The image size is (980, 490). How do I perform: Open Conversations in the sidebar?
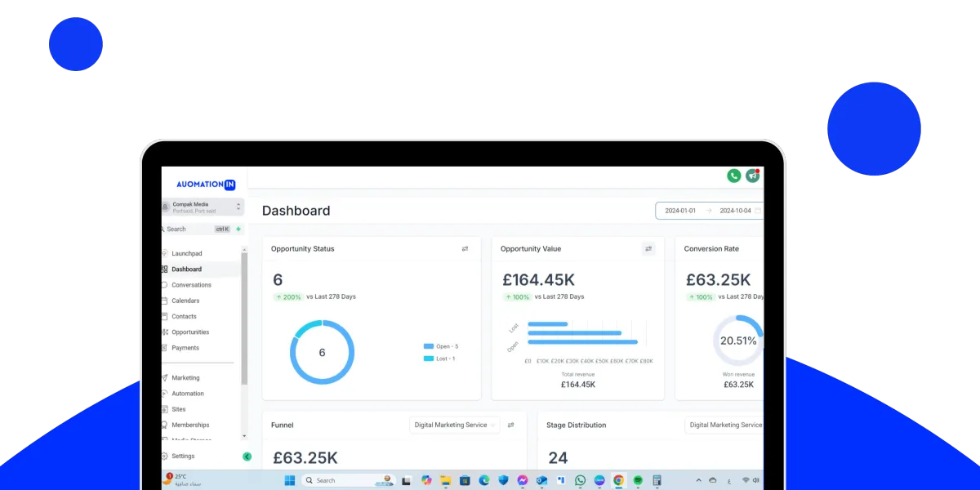[x=191, y=285]
